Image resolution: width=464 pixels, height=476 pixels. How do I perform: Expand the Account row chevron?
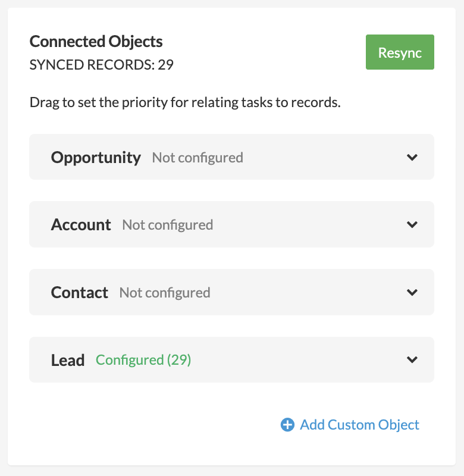pyautogui.click(x=412, y=225)
